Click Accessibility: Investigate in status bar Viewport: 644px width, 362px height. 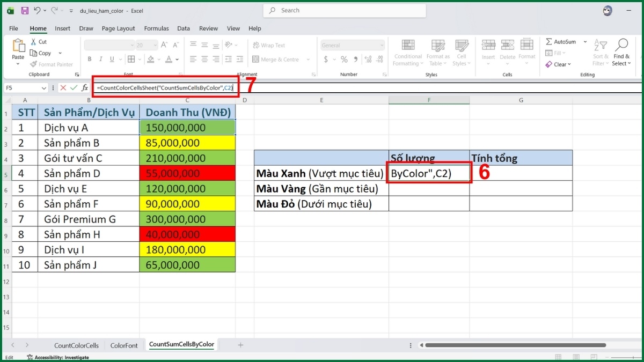[61, 357]
